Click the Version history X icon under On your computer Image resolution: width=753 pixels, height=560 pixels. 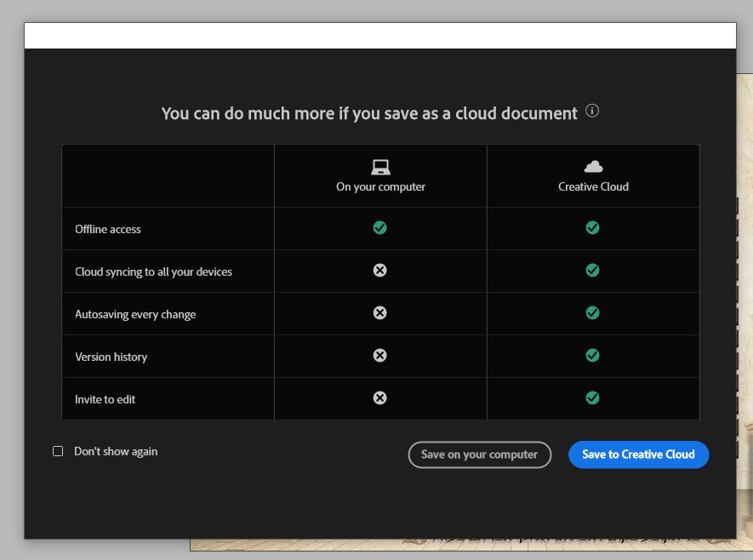380,356
